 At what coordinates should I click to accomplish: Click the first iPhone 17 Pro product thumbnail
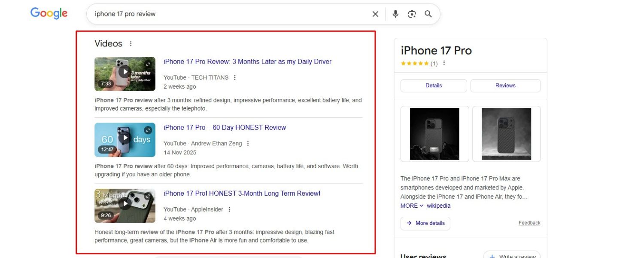click(x=434, y=133)
